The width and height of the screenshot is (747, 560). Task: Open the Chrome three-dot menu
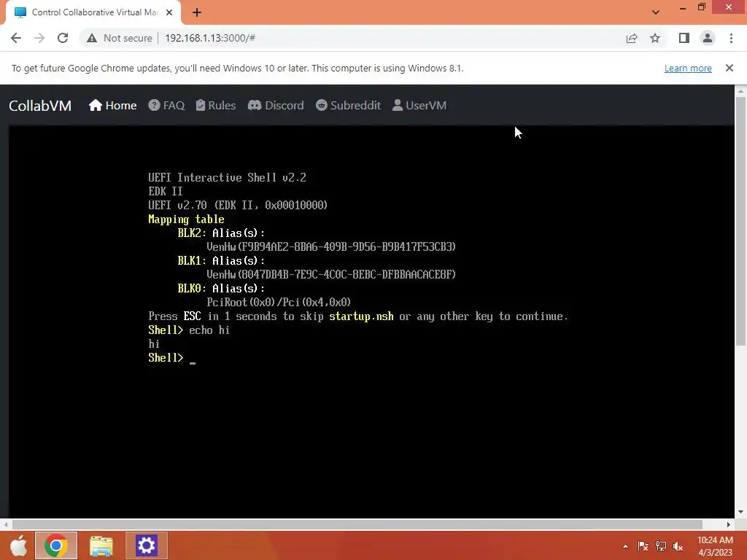[731, 38]
